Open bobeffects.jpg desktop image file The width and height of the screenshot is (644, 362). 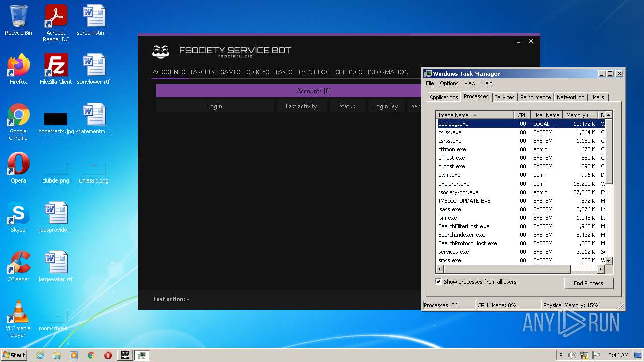pos(56,122)
